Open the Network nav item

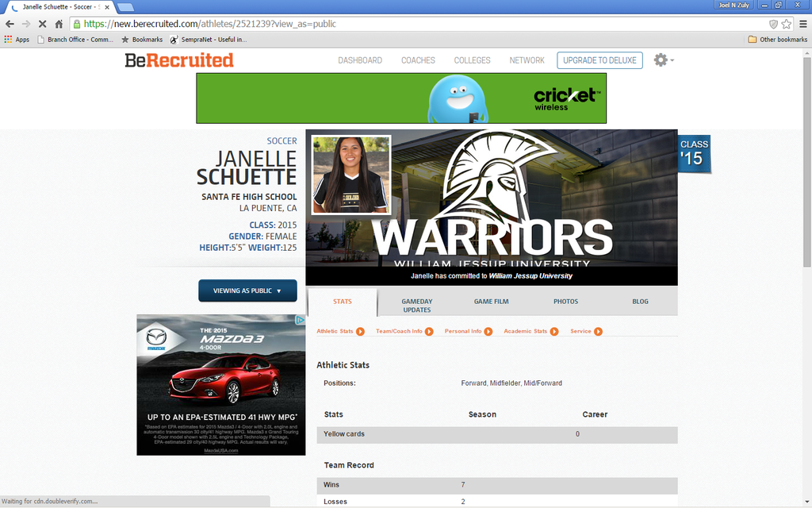click(527, 60)
